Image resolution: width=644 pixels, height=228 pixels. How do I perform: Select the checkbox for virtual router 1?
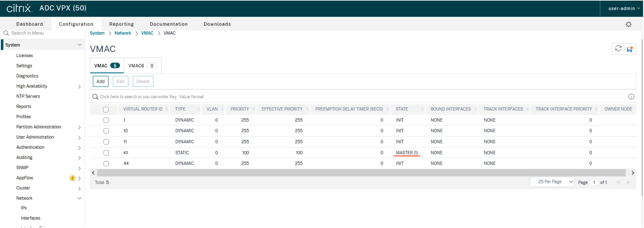click(106, 120)
